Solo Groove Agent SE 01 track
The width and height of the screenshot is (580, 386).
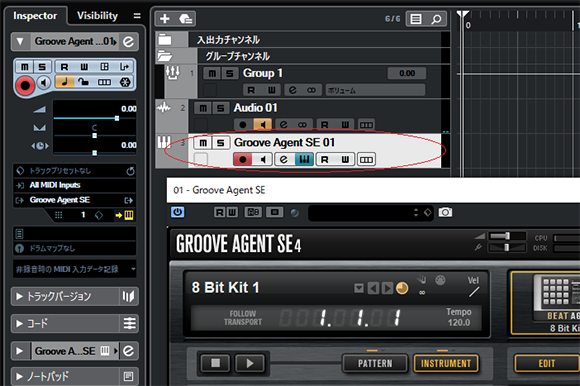220,143
